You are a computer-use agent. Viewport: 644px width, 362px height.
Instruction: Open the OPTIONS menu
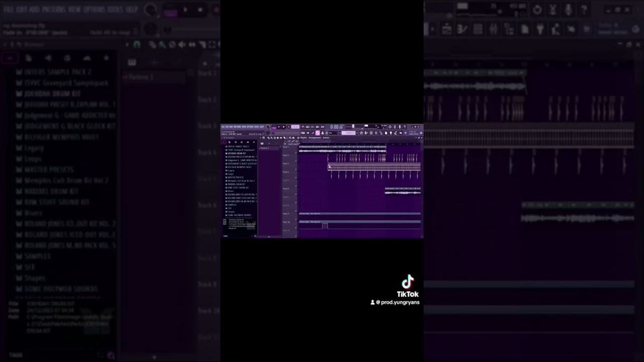pos(250,127)
